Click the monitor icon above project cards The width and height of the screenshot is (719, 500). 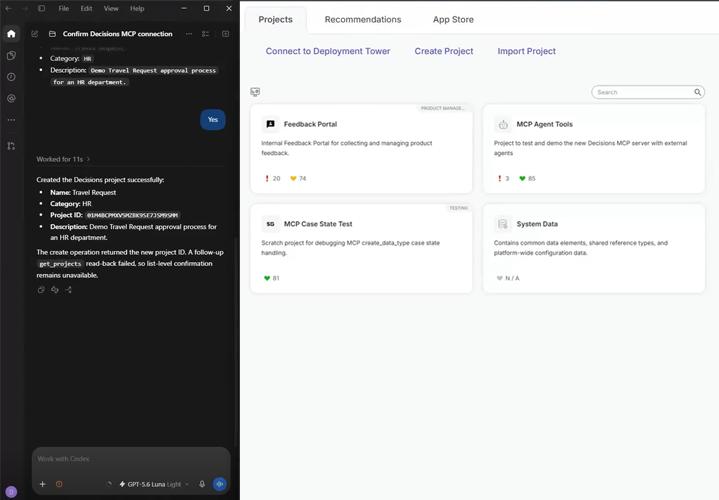click(x=255, y=92)
